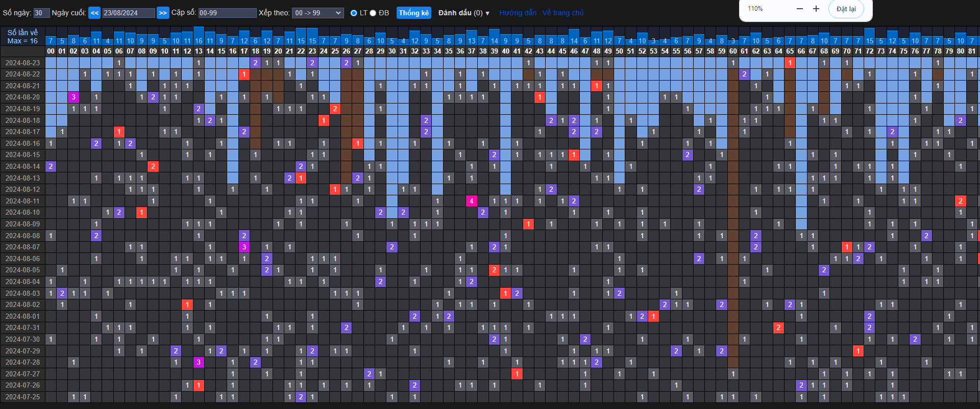This screenshot has height=409, width=980.
Task: Click the 110% zoom level text
Action: click(x=755, y=9)
